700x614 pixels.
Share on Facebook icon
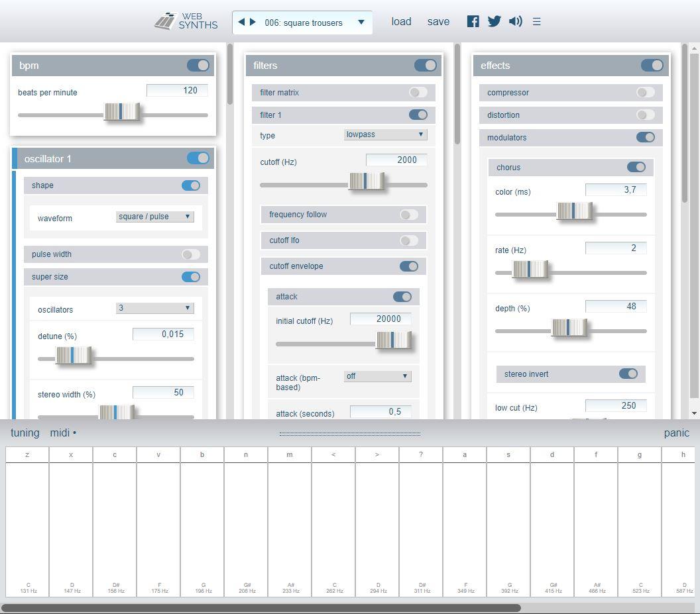(x=473, y=21)
